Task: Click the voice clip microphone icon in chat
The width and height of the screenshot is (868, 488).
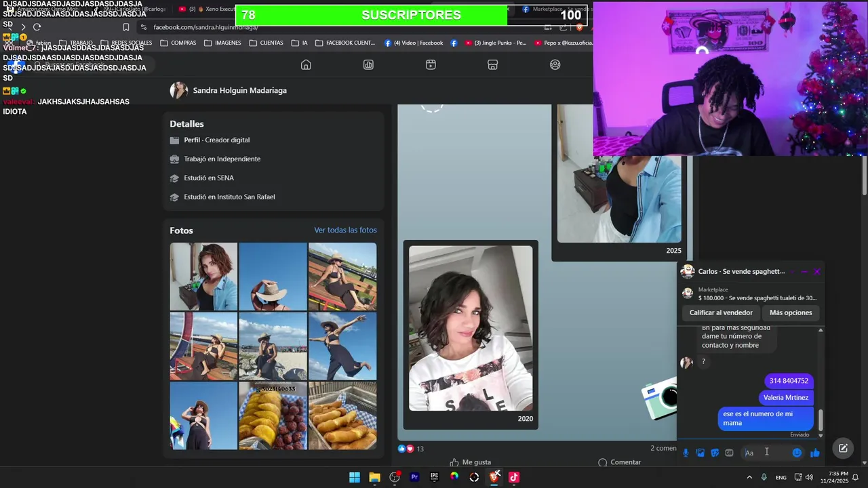Action: tap(686, 453)
